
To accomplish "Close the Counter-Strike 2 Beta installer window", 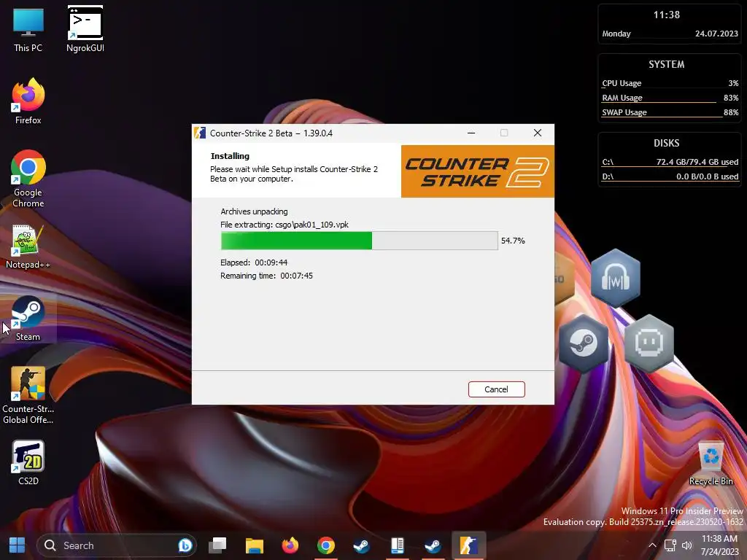I will pos(538,133).
